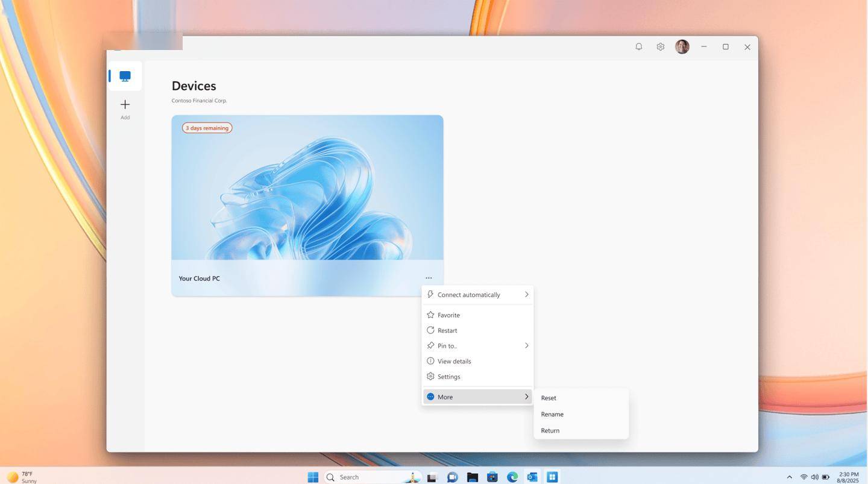Open app settings gear in title bar
The width and height of the screenshot is (868, 484).
tap(661, 47)
